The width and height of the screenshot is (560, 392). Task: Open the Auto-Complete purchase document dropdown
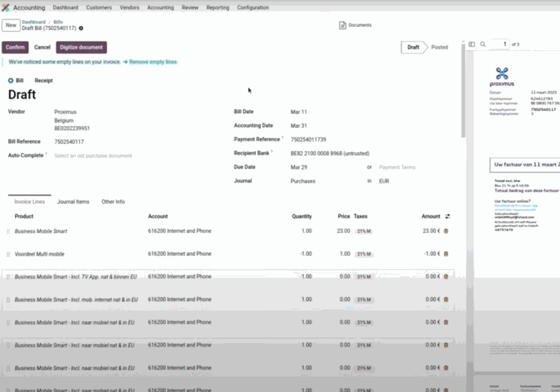point(93,156)
